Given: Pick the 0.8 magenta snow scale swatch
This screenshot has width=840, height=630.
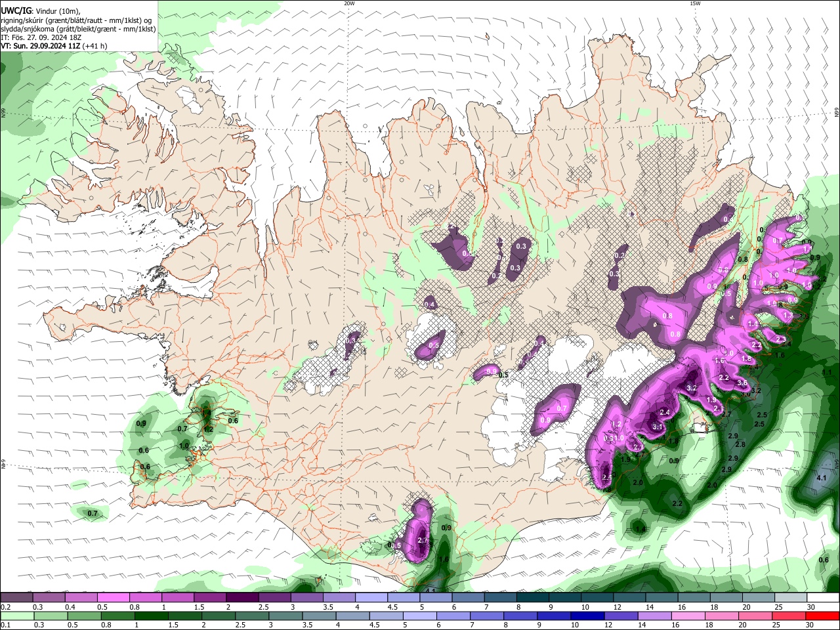Looking at the screenshot, I should click(x=145, y=598).
